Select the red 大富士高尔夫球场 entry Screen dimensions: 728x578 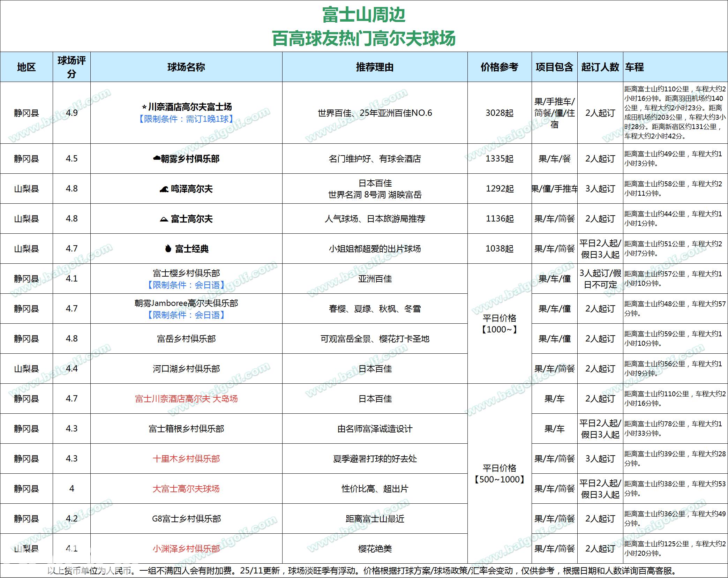186,489
